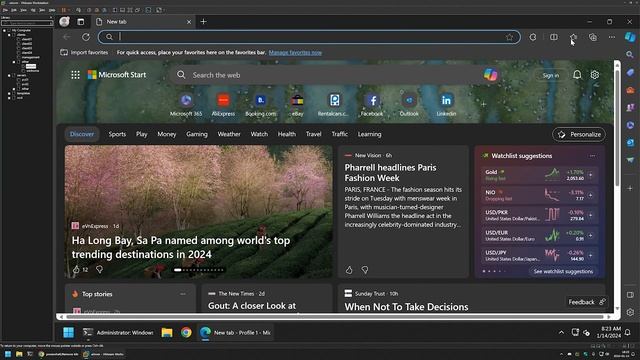Image resolution: width=640 pixels, height=360 pixels.
Task: Add Gold to watchlist with plus
Action: point(591,175)
